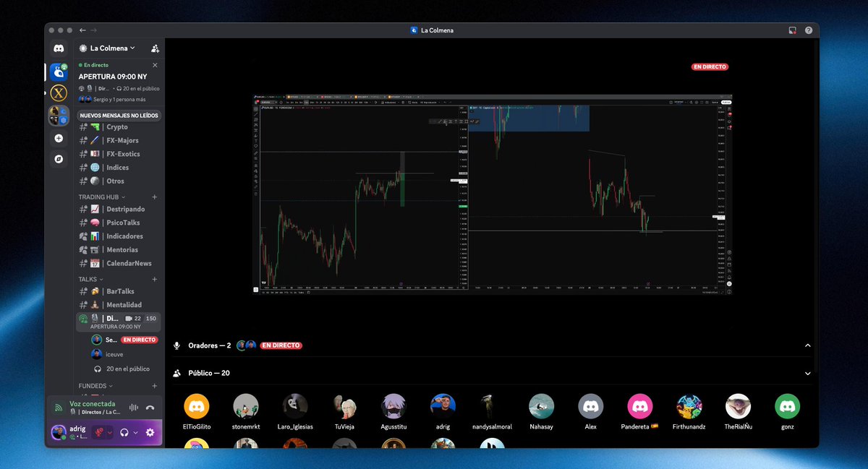Click Sergio's speaker row with EN DIRECTO
Screen dimensions: 868x469
[x=124, y=340]
